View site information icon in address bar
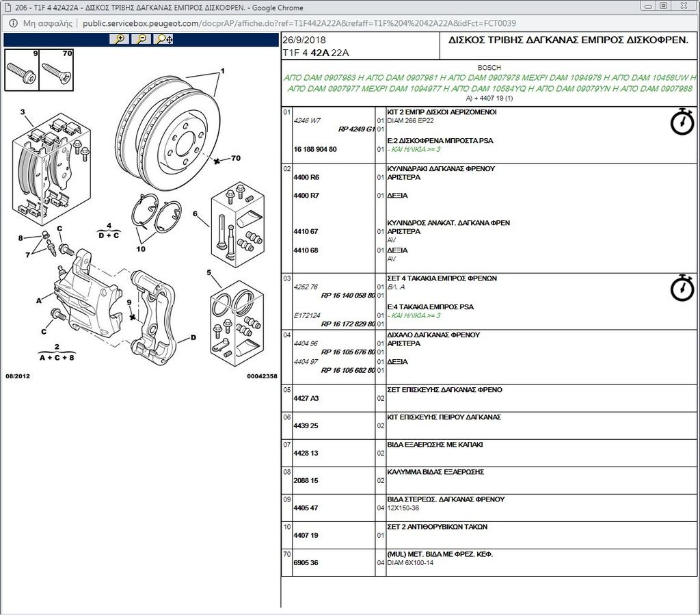 pos(14,23)
